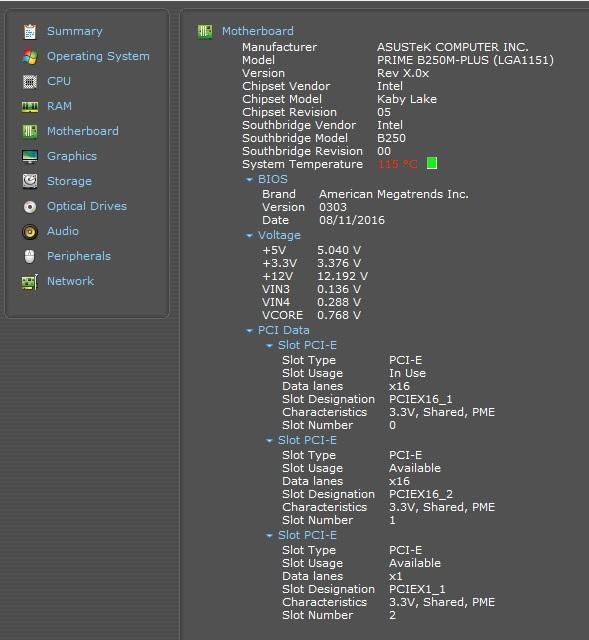Open the Operating System section
Viewport: 589px width, 640px height.
pos(98,56)
